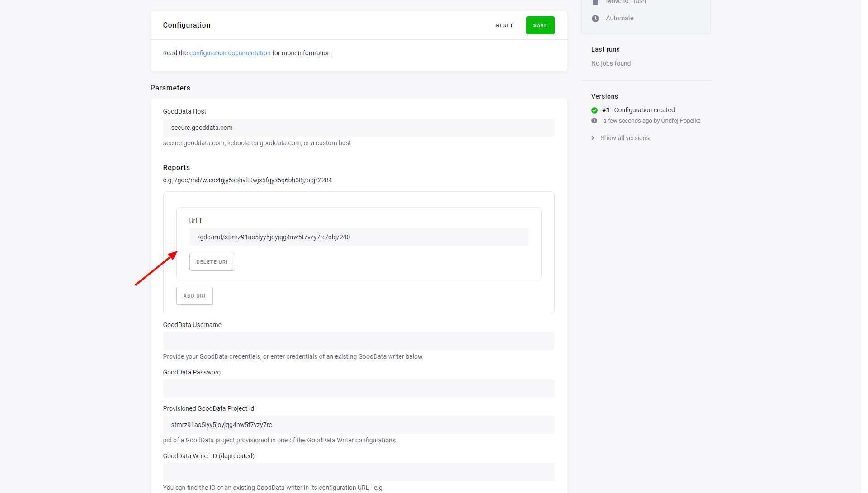This screenshot has height=493, width=868.
Task: Click the Configuration created version text
Action: click(x=644, y=110)
